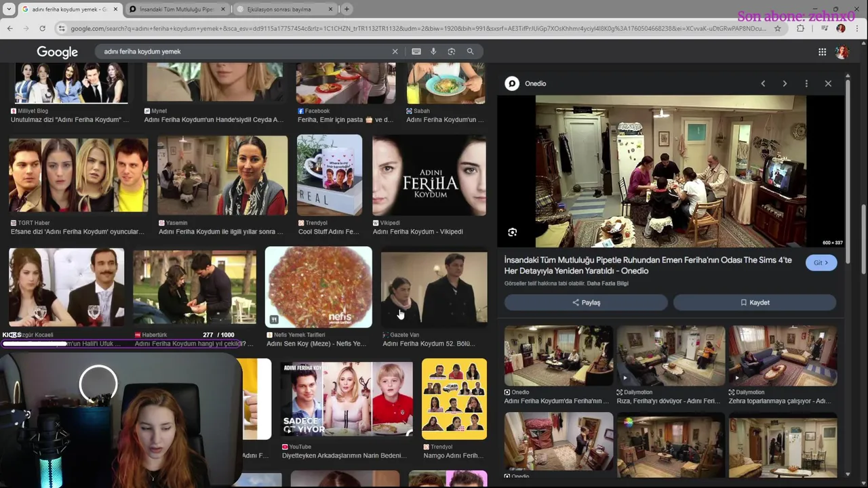
Task: Go forward to the next page
Action: [x=26, y=28]
